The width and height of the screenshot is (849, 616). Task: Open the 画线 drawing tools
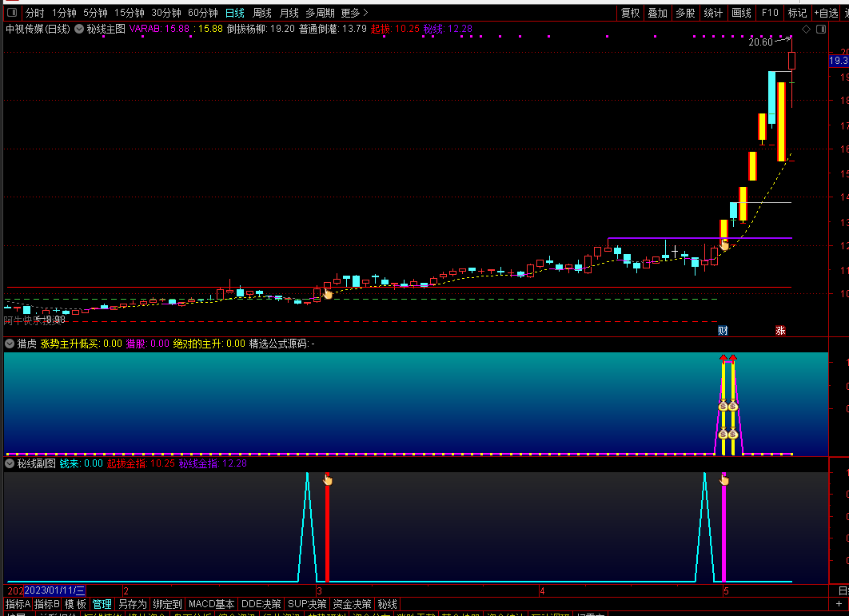click(741, 13)
